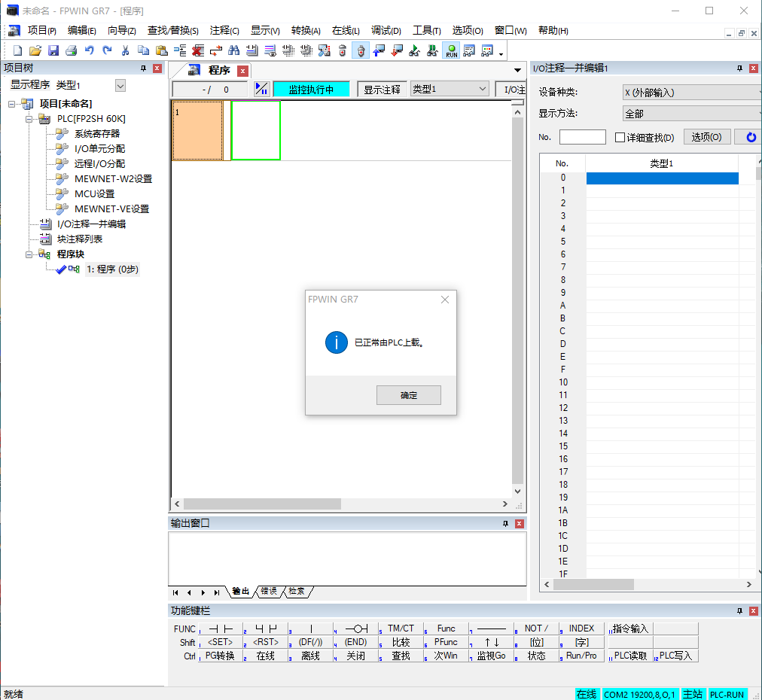This screenshot has width=762, height=700.
Task: Switch to the 错误 output tab
Action: 269,592
